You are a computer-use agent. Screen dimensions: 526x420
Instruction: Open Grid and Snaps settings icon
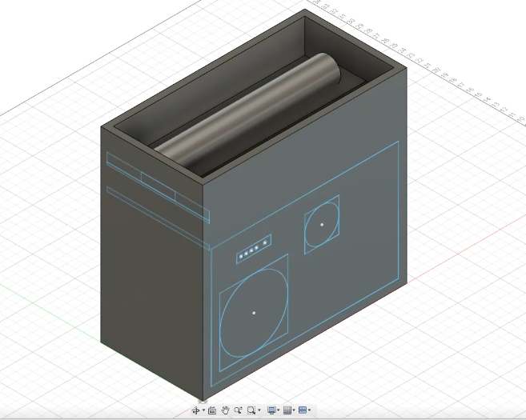click(287, 410)
